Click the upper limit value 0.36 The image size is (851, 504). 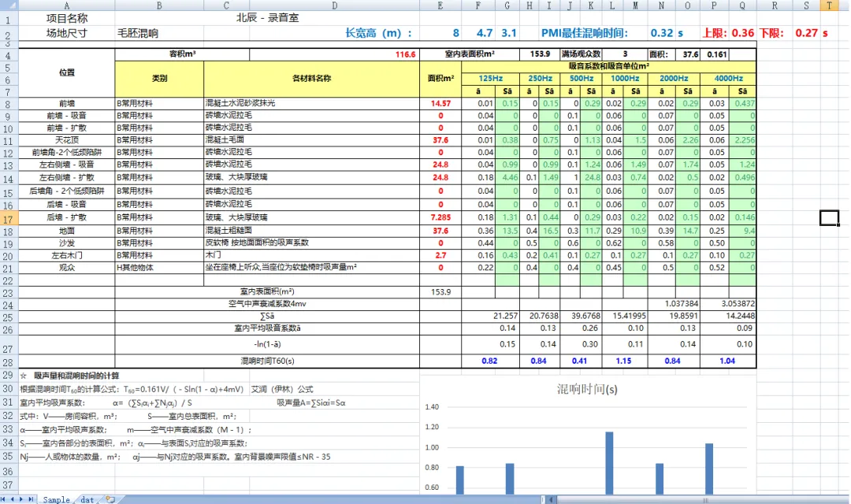(x=742, y=33)
